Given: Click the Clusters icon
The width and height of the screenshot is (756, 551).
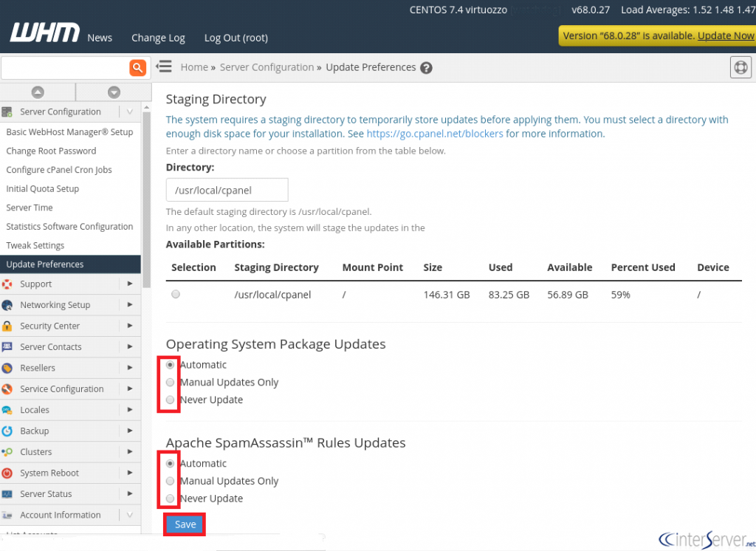Looking at the screenshot, I should (x=7, y=452).
